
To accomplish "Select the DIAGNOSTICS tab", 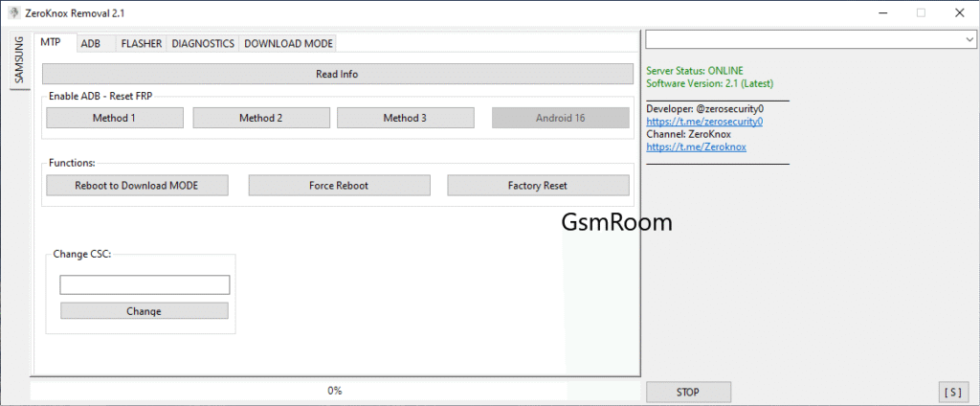I will 203,44.
